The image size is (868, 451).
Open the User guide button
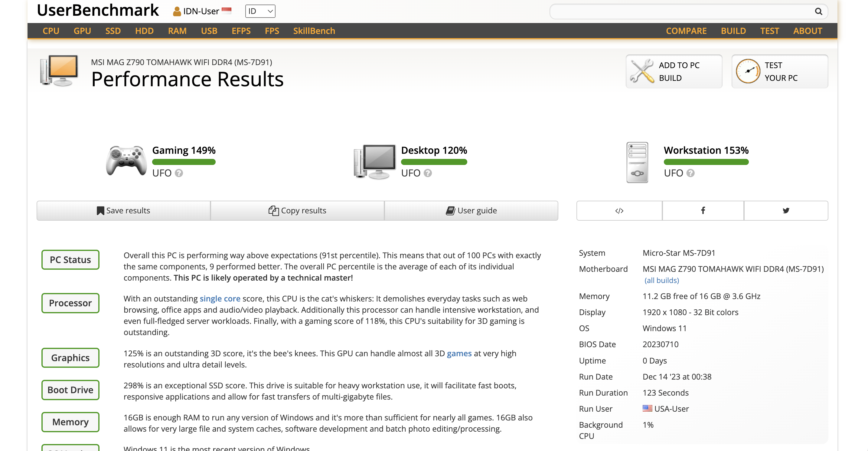coord(471,210)
